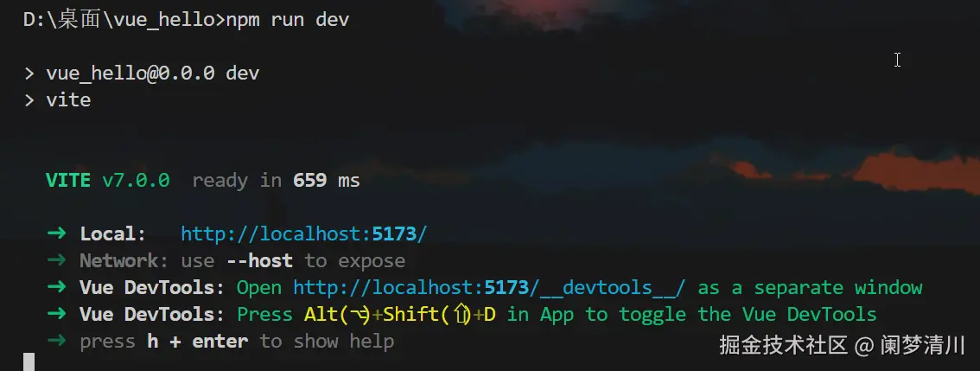The width and height of the screenshot is (980, 371).
Task: Click 'in App to toggle the Vue DevTools' text
Action: (692, 315)
